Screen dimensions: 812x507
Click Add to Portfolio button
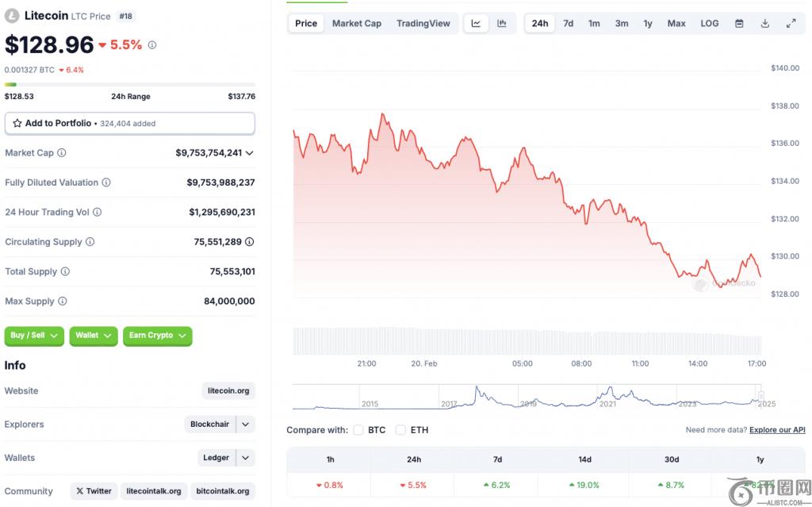coord(129,124)
